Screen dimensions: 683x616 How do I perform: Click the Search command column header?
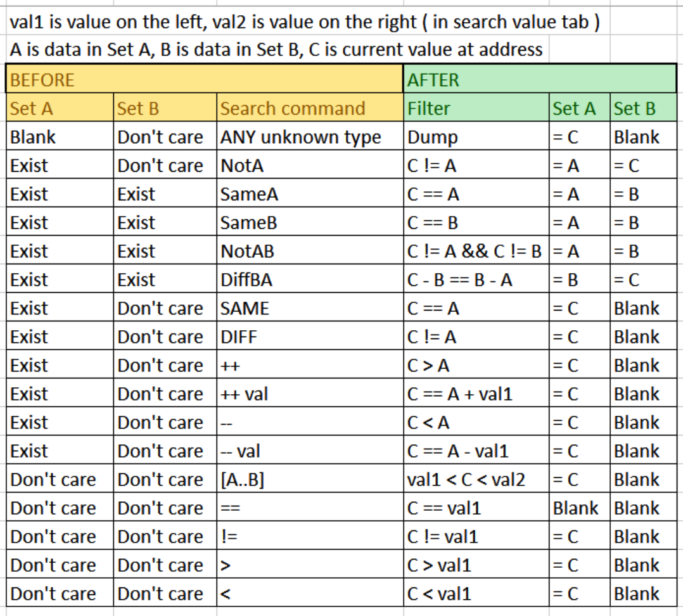click(310, 108)
